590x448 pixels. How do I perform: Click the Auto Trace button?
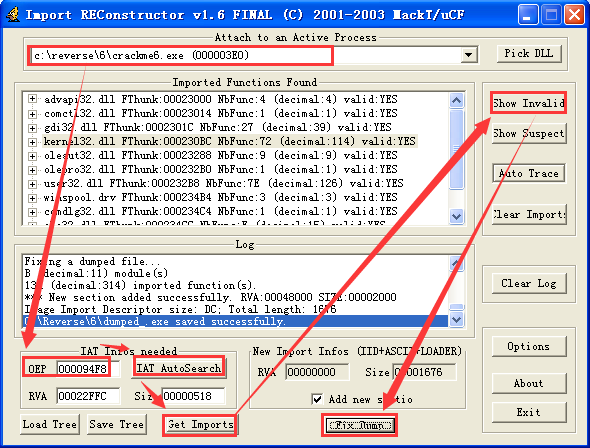click(529, 173)
